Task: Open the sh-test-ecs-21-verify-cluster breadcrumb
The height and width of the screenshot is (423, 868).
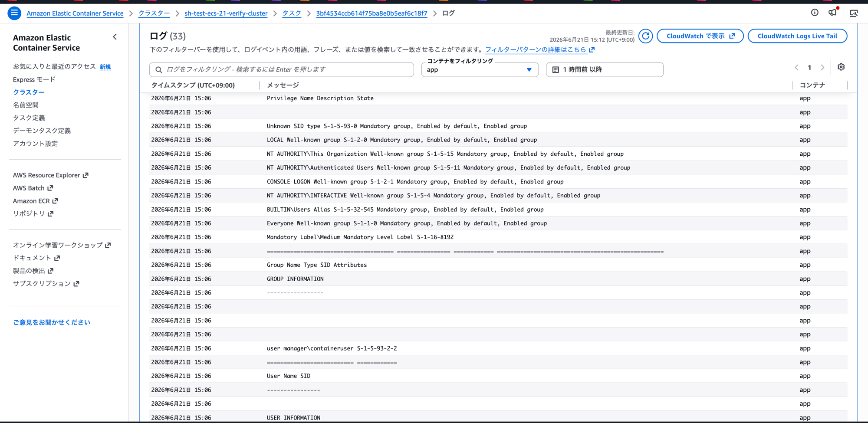Action: [x=226, y=13]
